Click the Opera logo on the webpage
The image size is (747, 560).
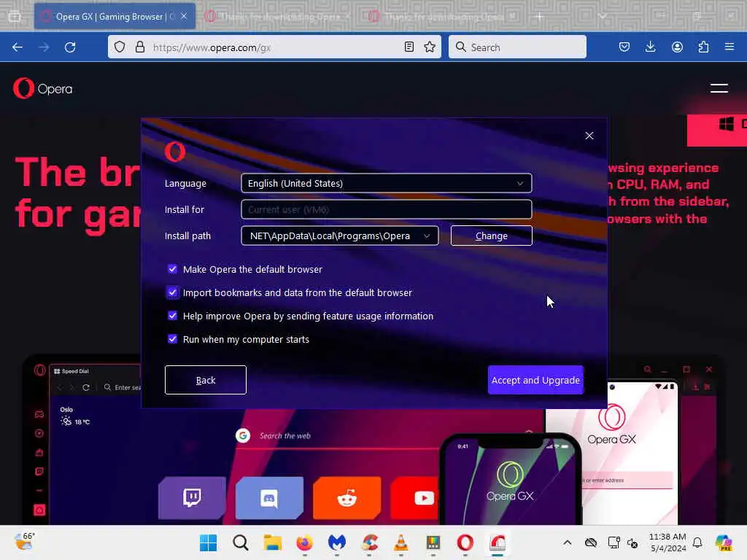click(x=43, y=88)
